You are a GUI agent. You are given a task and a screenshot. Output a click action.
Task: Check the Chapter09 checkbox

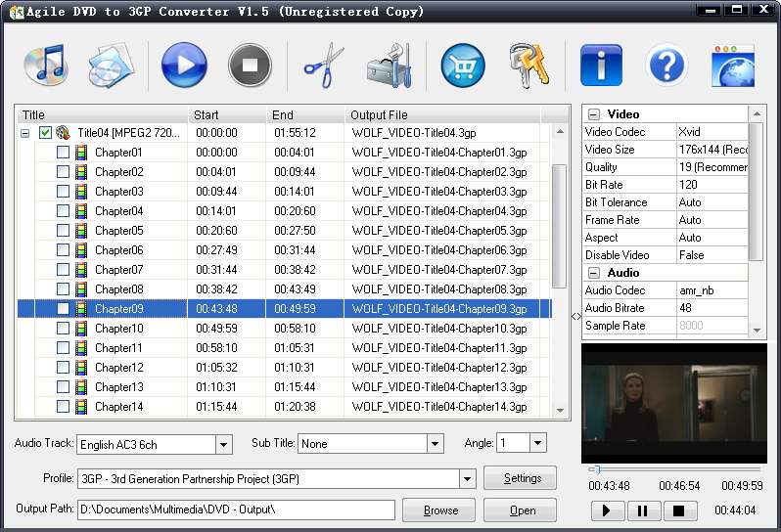point(63,309)
